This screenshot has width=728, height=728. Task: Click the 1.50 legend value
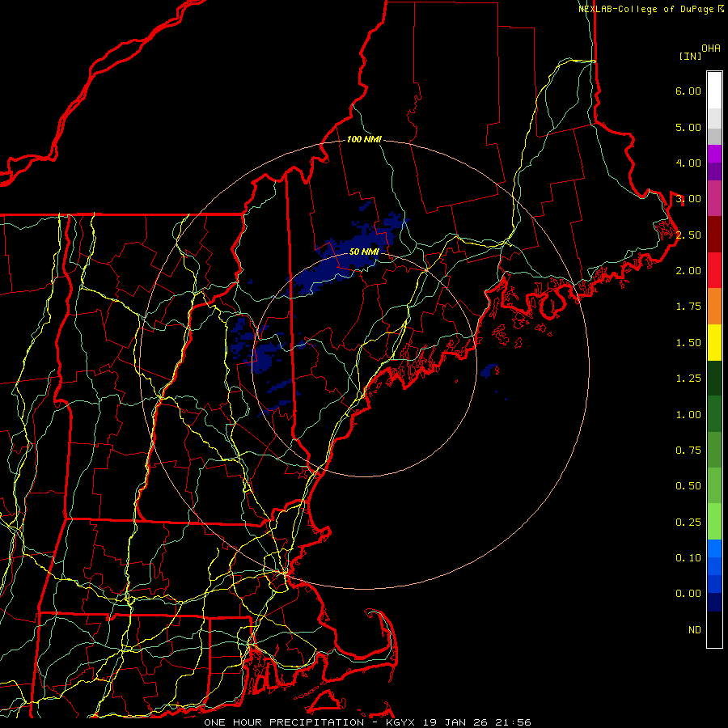[x=688, y=343]
